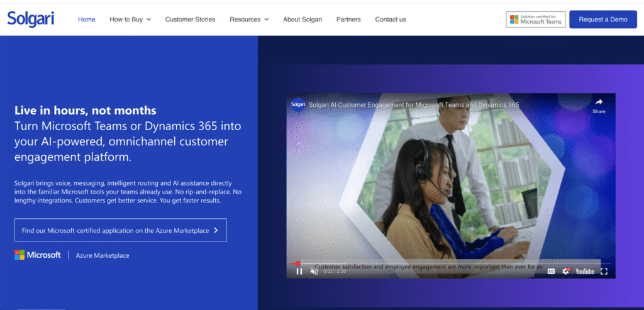Open the video settings gear
644x310 pixels.
[565, 271]
